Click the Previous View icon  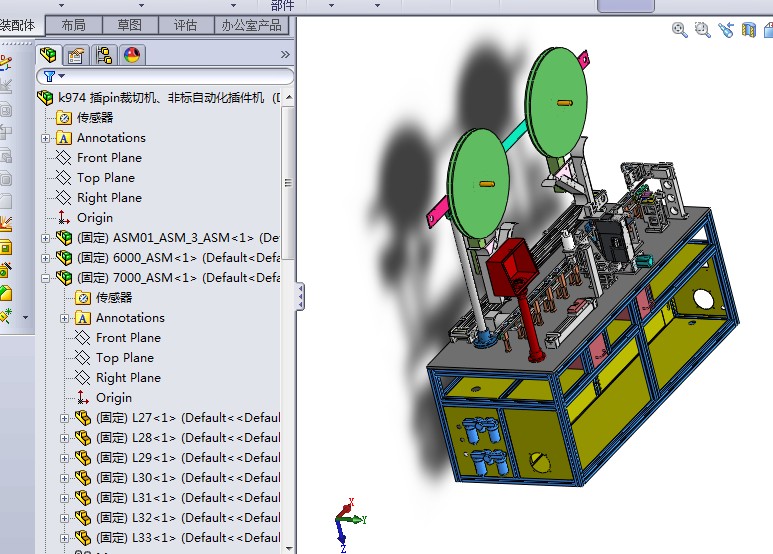tap(726, 30)
